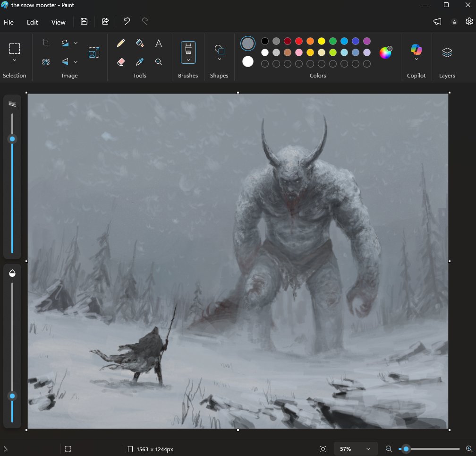Click the Redo arrow
Screen dimensions: 476x456
pyautogui.click(x=145, y=21)
